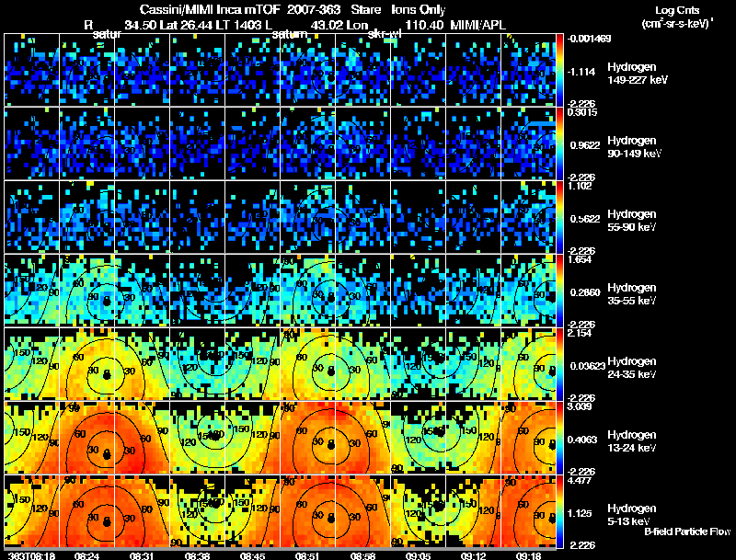Click the 'B-field Particle Flow' label
Image resolution: width=736 pixels, height=560 pixels.
tap(687, 531)
